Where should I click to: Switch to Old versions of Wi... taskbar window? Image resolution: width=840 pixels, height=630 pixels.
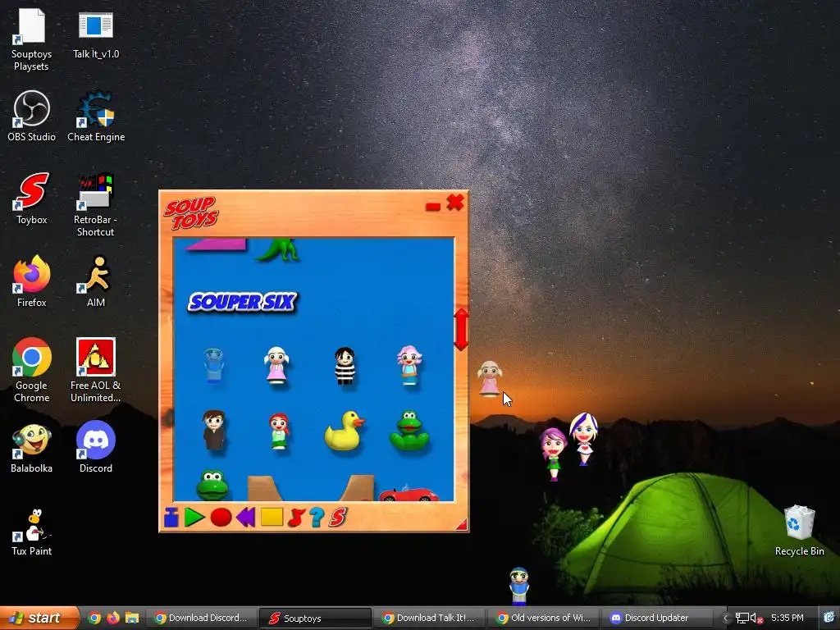click(x=543, y=619)
